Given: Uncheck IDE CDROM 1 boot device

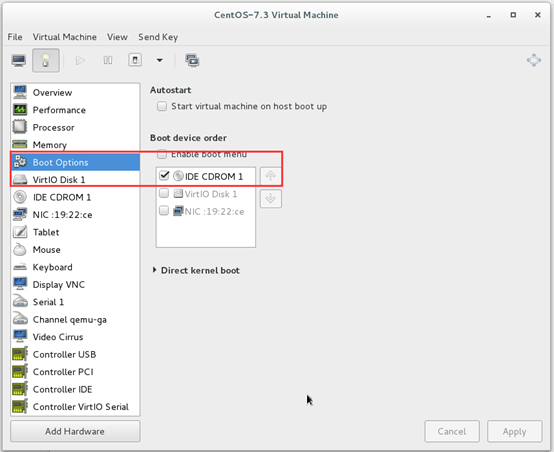Looking at the screenshot, I should point(164,176).
